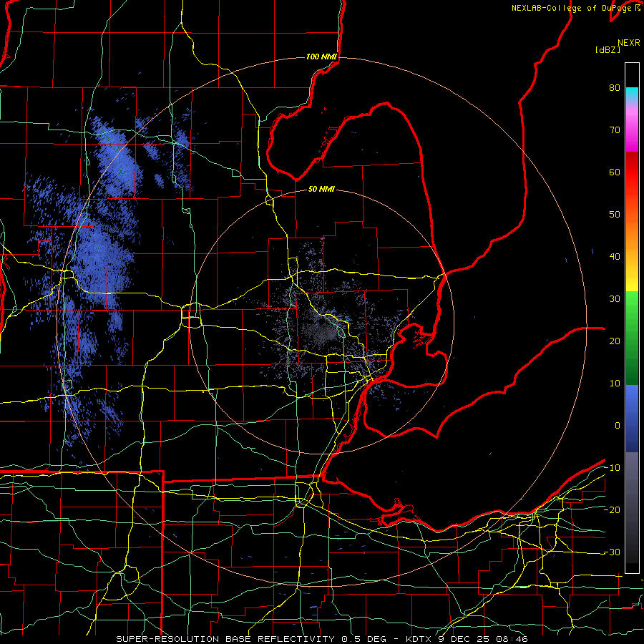Click the -20 value on the dBZ scale
The height and width of the screenshot is (644, 644).
point(612,510)
